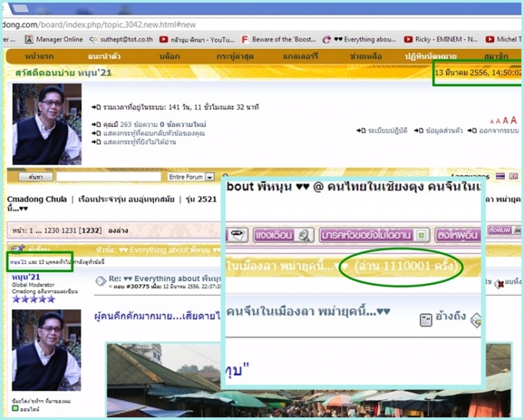Click the สั่งพิมพ์ print button

pos(504,231)
